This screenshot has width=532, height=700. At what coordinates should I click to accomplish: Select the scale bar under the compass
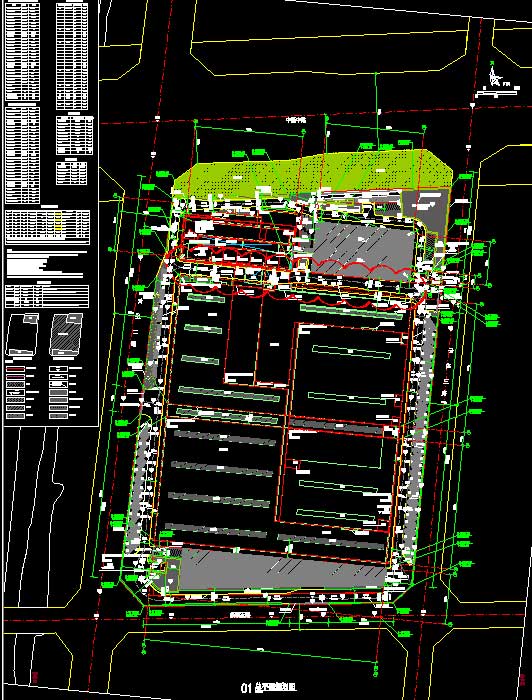(x=496, y=93)
